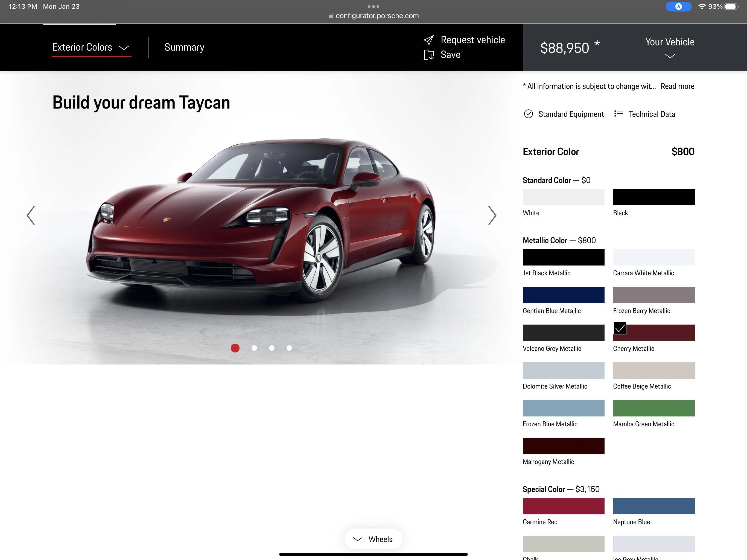Image resolution: width=747 pixels, height=560 pixels.
Task: Click the $88,950 total price
Action: click(x=565, y=48)
